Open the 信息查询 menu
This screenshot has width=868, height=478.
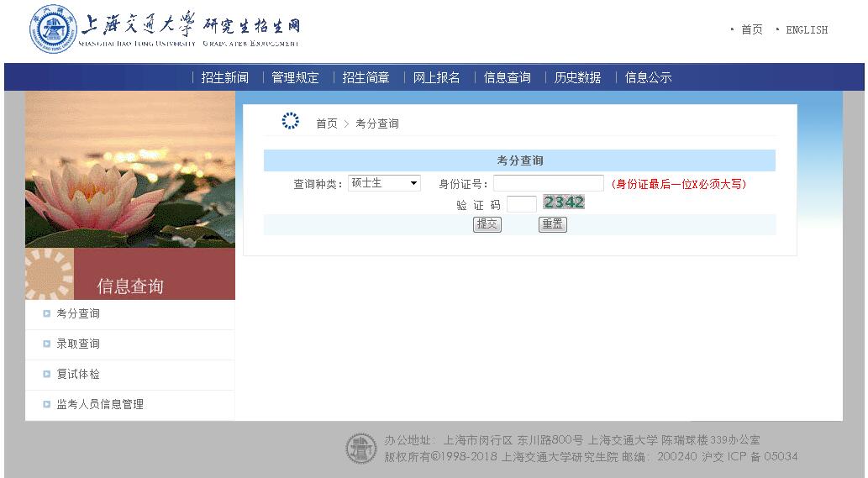[x=507, y=77]
